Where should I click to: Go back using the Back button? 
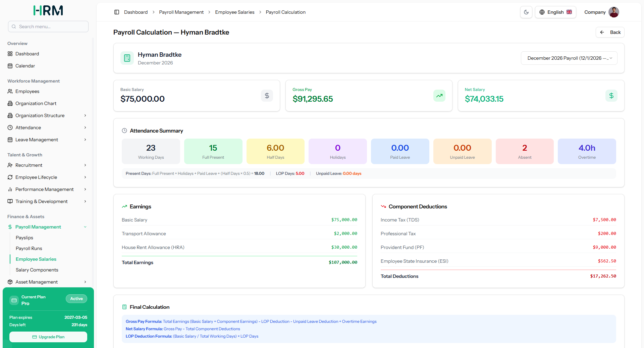610,32
